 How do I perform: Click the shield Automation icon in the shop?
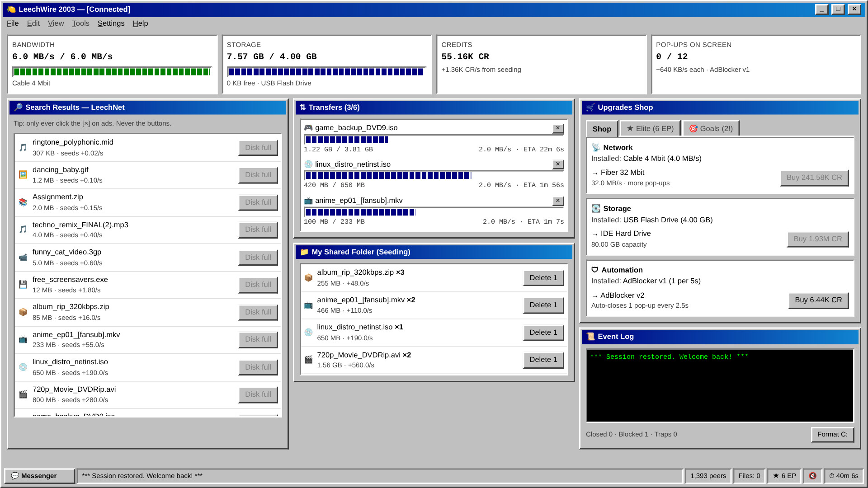[595, 270]
